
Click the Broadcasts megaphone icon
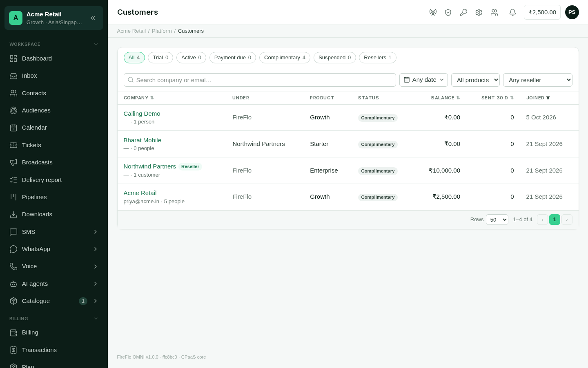(13, 162)
